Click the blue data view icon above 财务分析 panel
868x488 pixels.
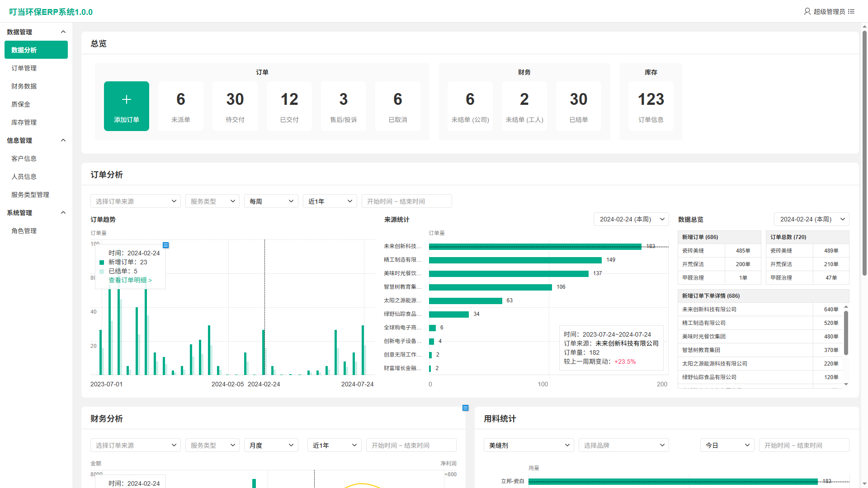click(465, 408)
